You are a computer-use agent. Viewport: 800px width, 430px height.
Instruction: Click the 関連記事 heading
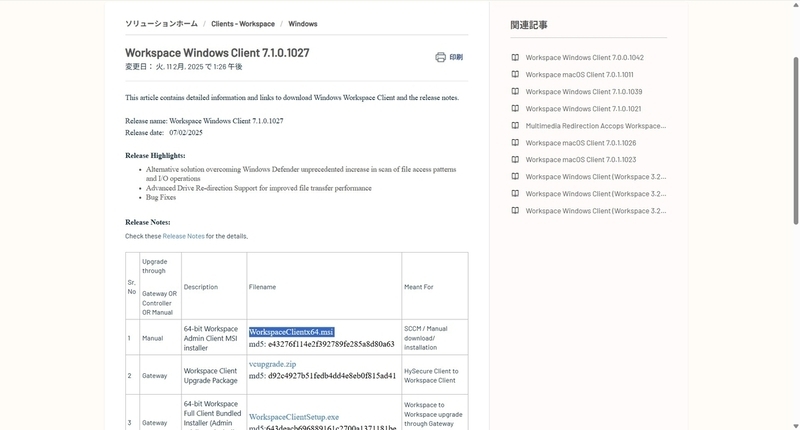click(529, 25)
